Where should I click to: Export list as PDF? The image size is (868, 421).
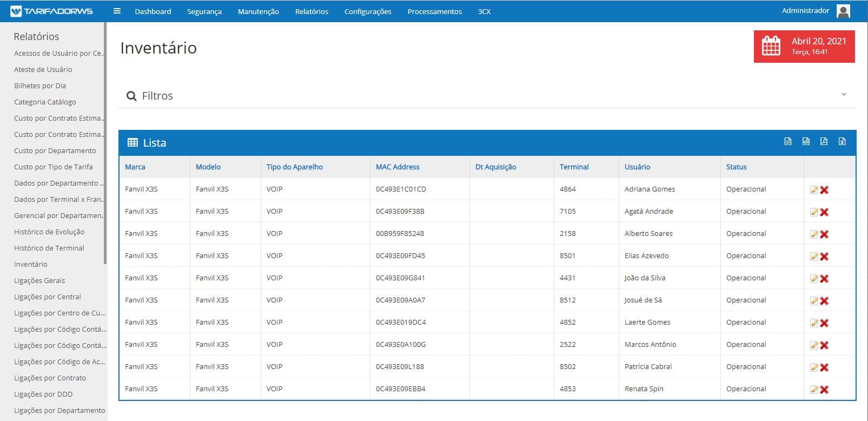click(824, 142)
